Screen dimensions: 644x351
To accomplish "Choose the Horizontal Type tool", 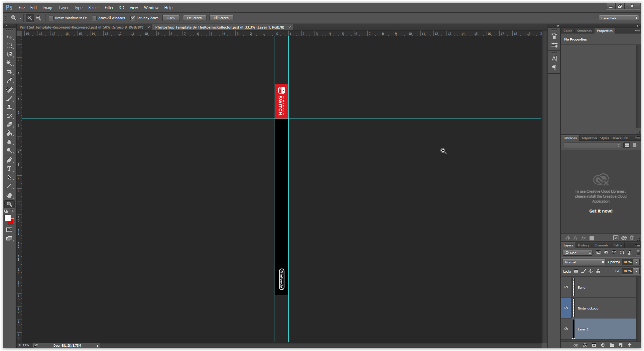I will pyautogui.click(x=9, y=168).
